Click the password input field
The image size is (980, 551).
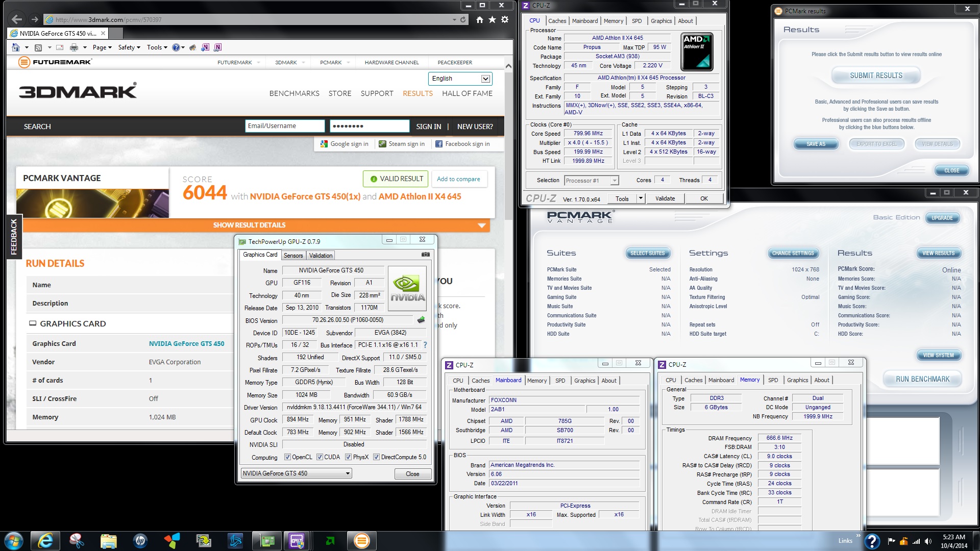(x=370, y=126)
